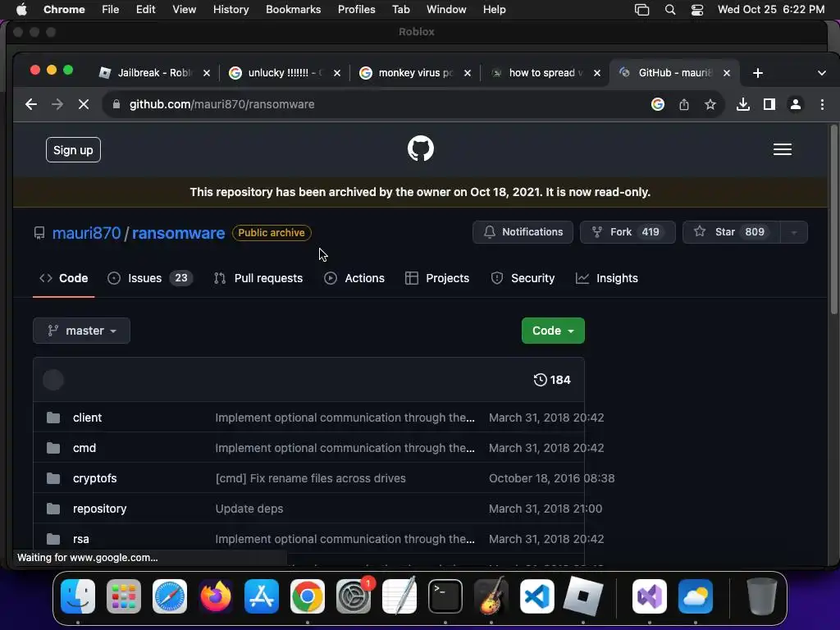Viewport: 840px width, 630px height.
Task: Click the Notifications button
Action: 523,232
